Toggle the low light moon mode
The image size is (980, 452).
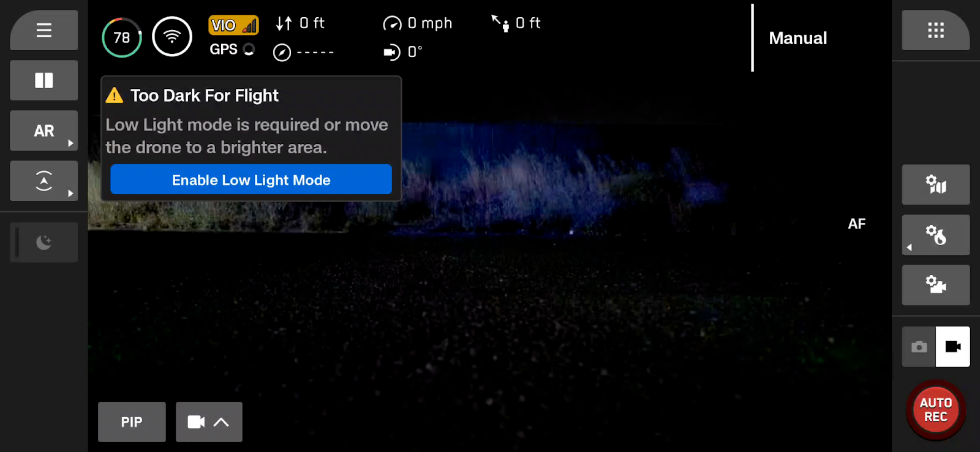pos(43,242)
